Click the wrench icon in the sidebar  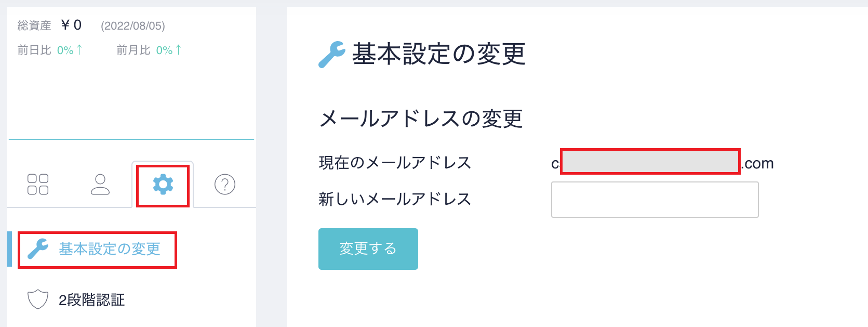(x=38, y=248)
